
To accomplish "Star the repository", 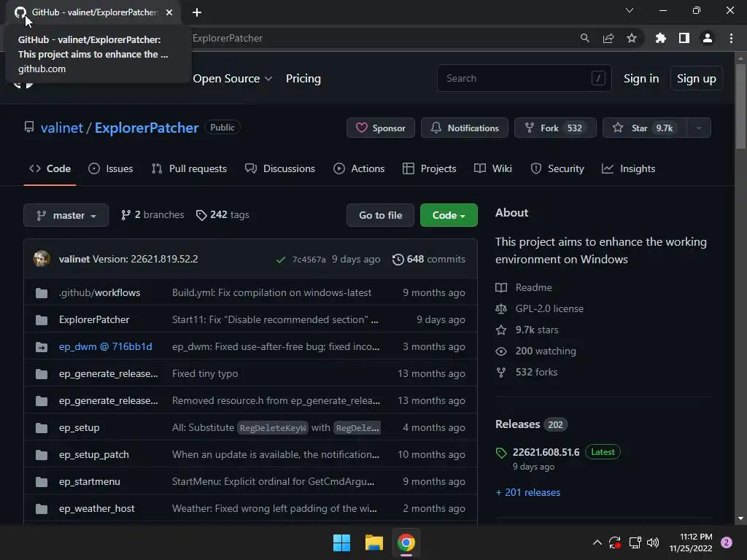I will [x=645, y=128].
